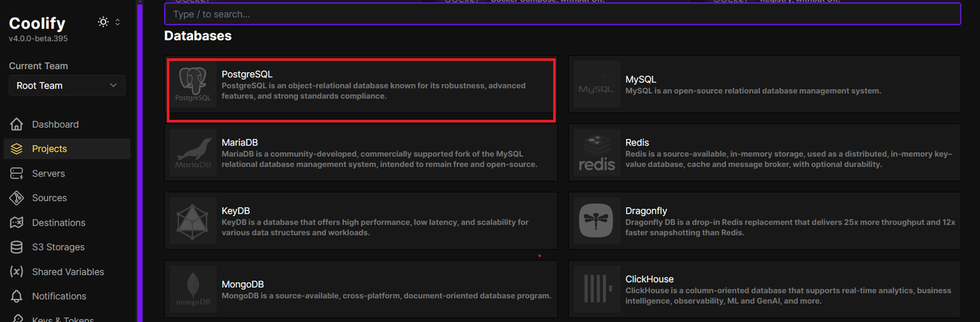
Task: Click the Dashboard house icon
Action: 17,125
